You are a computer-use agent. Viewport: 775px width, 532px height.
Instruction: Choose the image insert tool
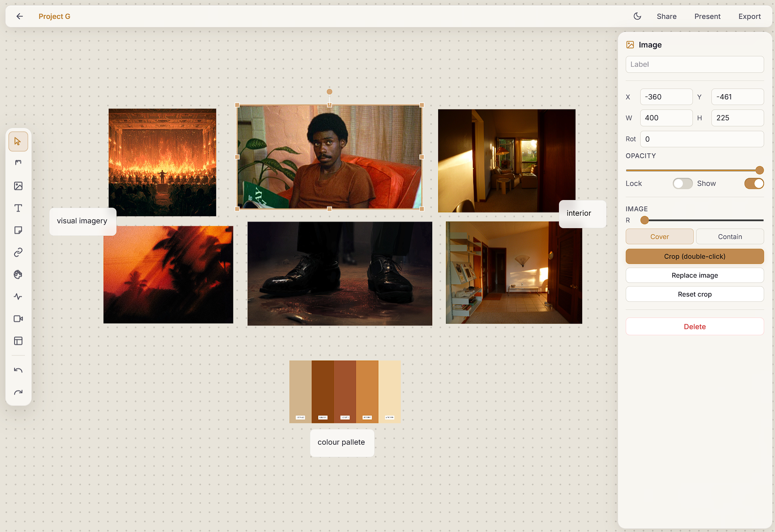pyautogui.click(x=18, y=186)
